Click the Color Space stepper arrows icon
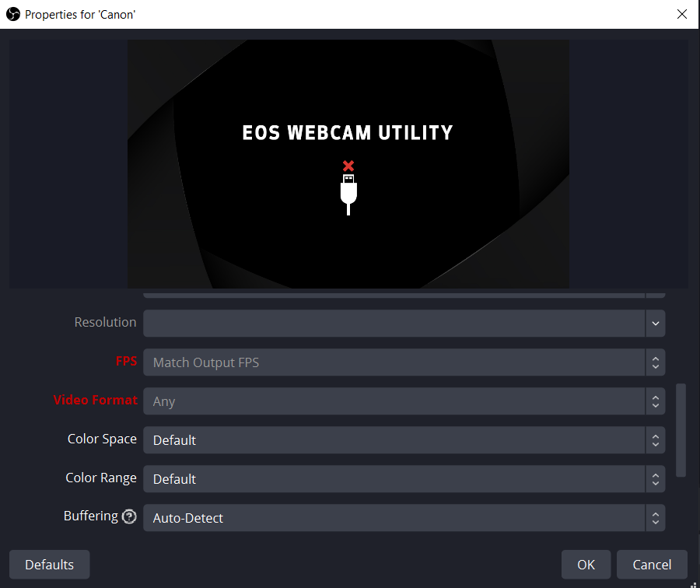 pyautogui.click(x=656, y=439)
